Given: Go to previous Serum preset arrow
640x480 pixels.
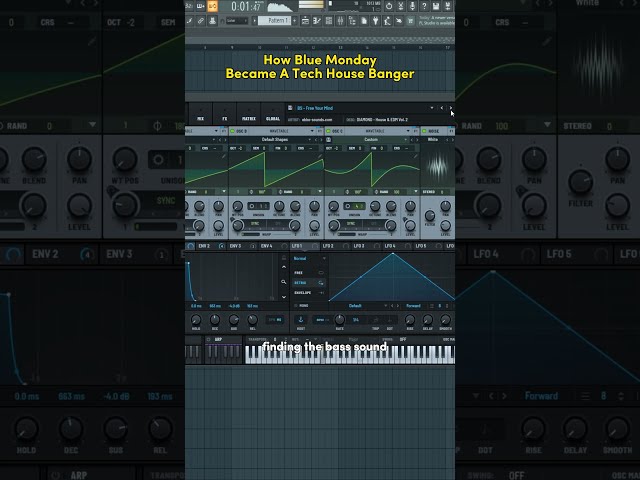Looking at the screenshot, I should 442,108.
